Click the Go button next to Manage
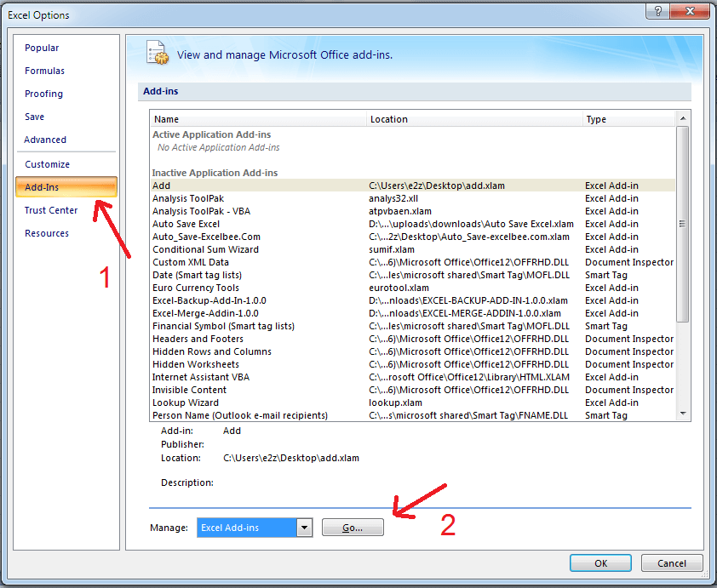Screen dimensions: 717x588 [x=353, y=528]
